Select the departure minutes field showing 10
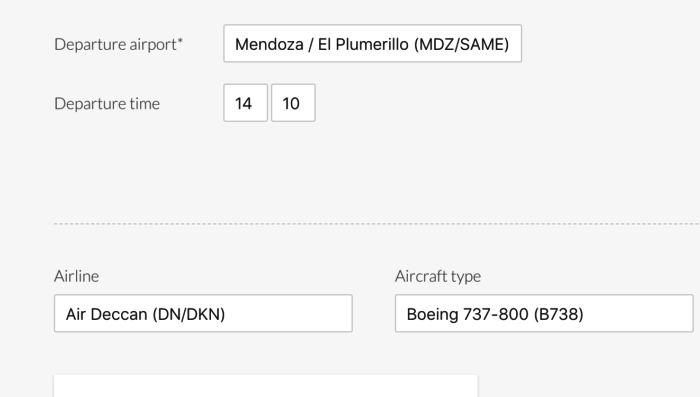700x397 pixels. [x=293, y=103]
